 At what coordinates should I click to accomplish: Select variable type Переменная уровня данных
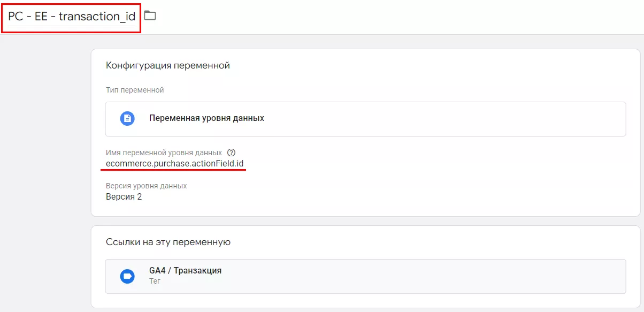365,119
